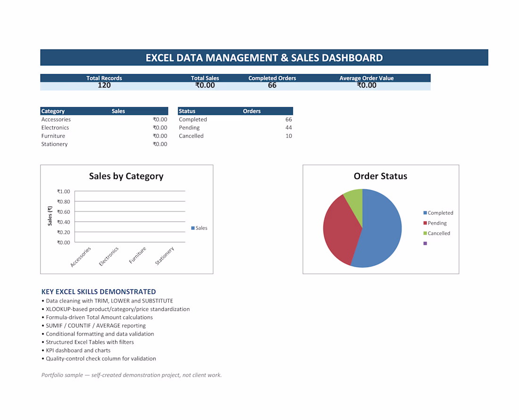Click the Sales legend marker in bar chart

point(193,228)
